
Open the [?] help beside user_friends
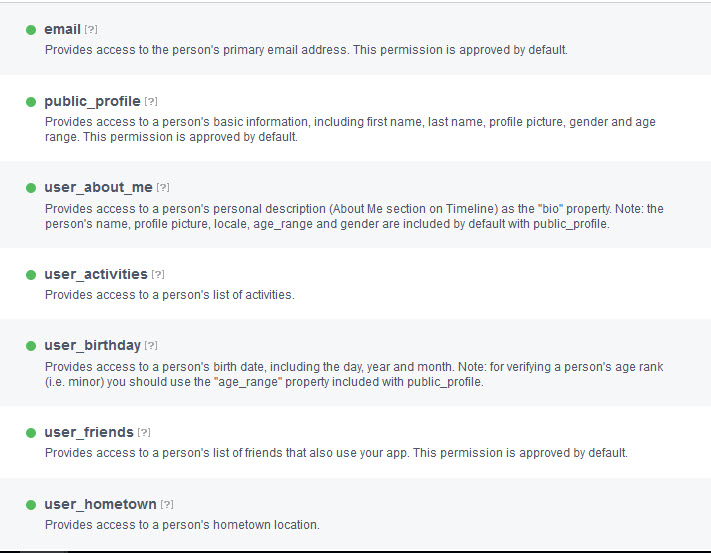coord(144,433)
